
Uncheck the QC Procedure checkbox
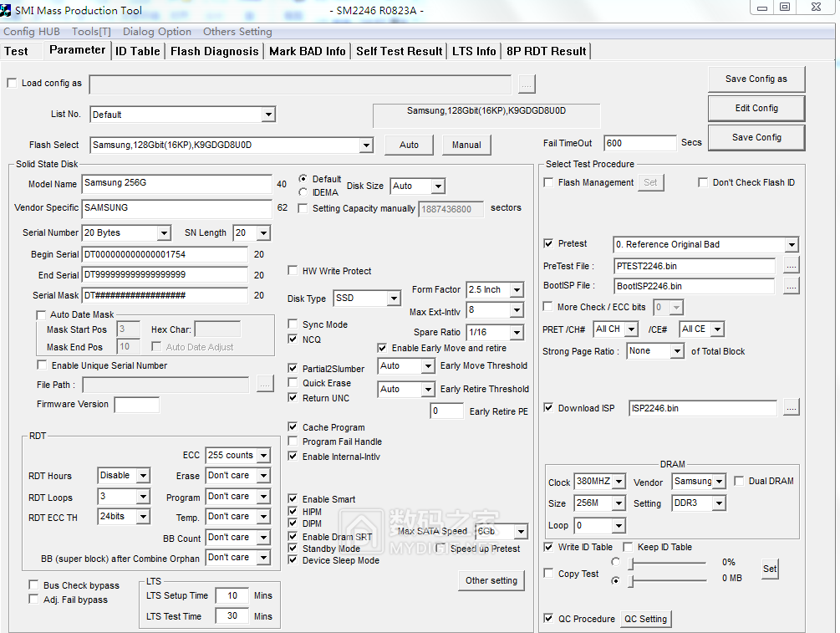click(x=548, y=619)
